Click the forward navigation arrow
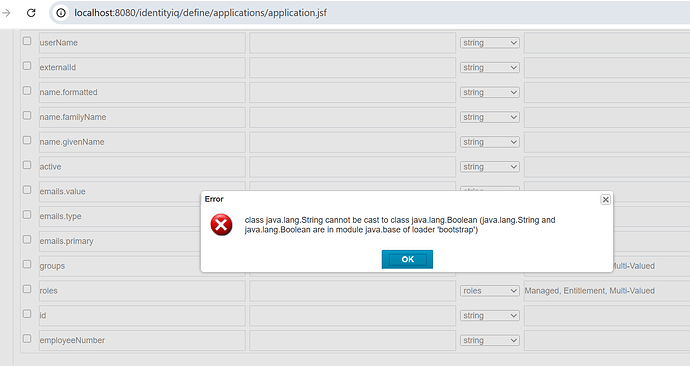690x366 pixels. click(6, 13)
